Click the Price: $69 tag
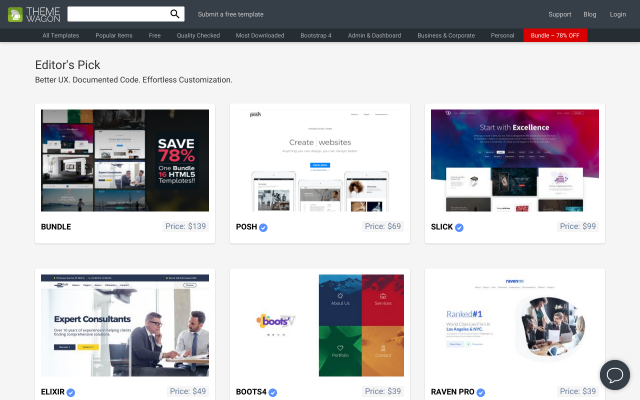640x400 pixels. coord(383,227)
